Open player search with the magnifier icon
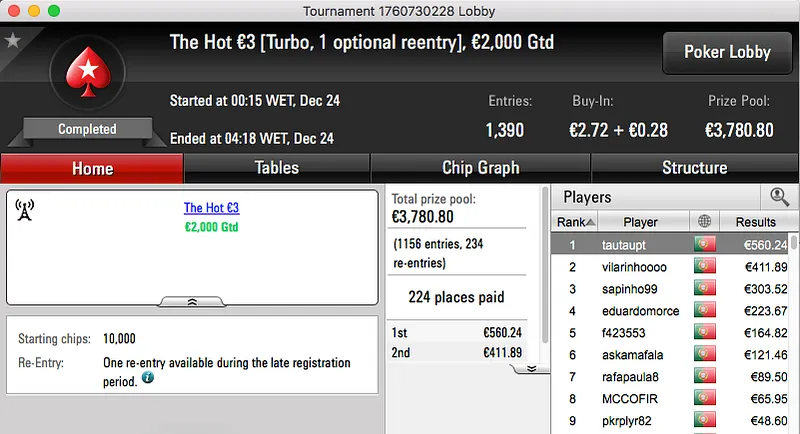This screenshot has width=800, height=434. click(779, 197)
